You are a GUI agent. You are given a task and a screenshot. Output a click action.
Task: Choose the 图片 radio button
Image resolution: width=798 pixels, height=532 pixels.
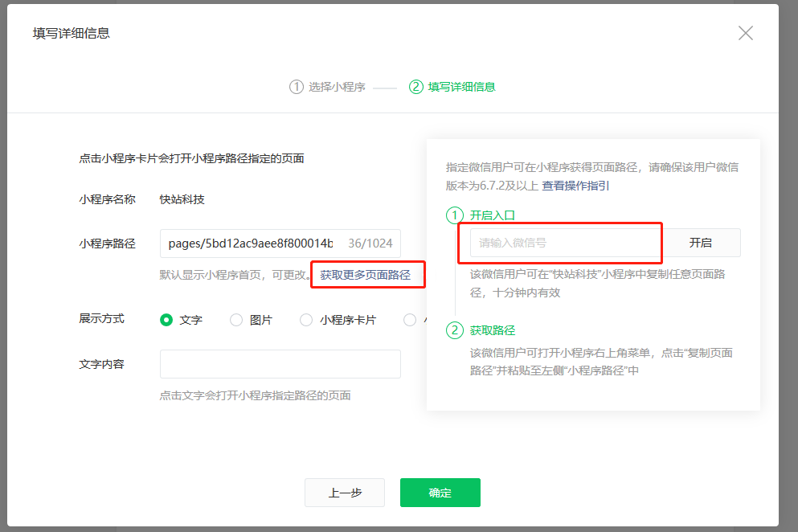[x=236, y=320]
